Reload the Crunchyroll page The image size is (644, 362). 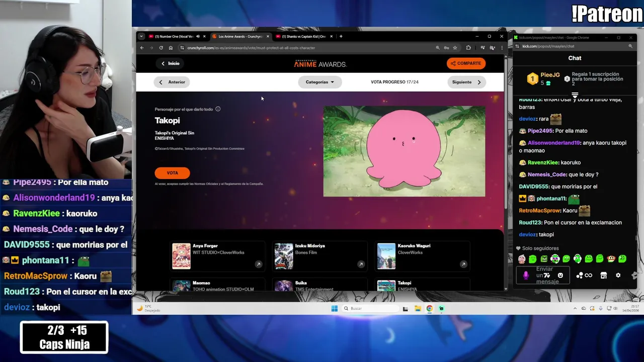pos(161,48)
